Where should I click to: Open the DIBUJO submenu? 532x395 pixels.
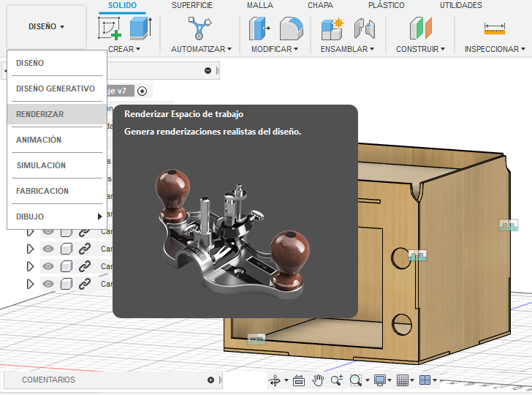[x=57, y=217]
